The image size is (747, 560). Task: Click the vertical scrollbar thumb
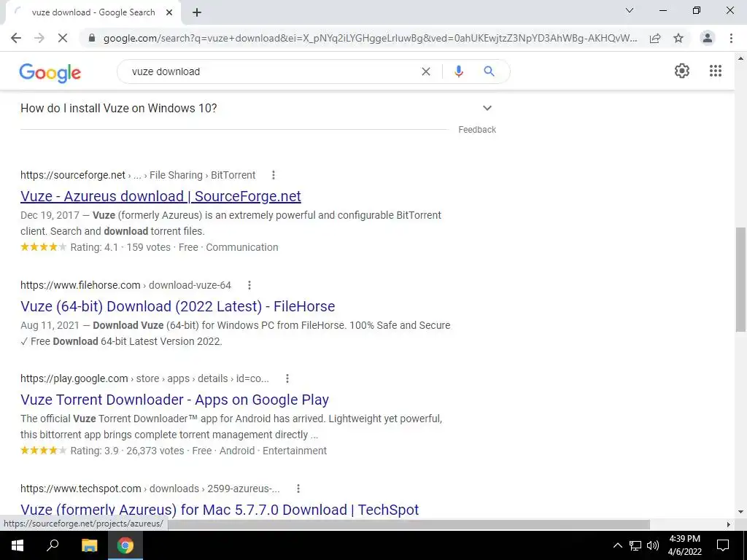click(x=740, y=279)
